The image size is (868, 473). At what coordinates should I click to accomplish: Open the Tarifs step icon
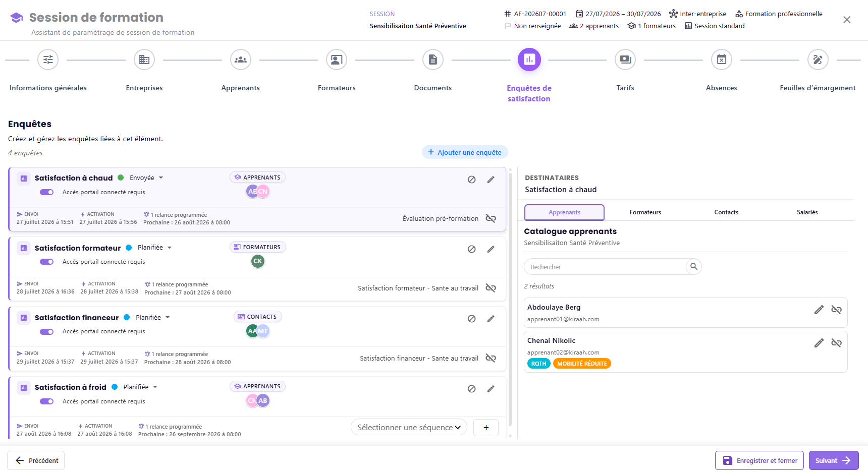pos(625,60)
